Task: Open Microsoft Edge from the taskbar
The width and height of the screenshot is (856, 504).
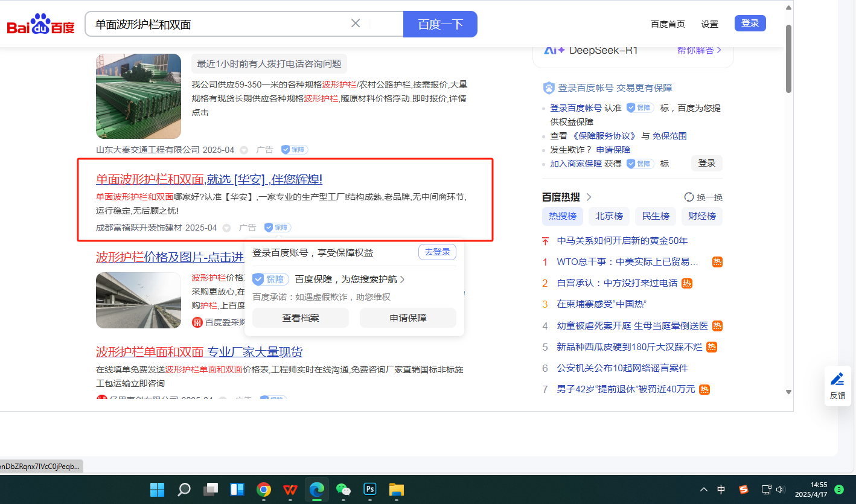Action: 317,490
